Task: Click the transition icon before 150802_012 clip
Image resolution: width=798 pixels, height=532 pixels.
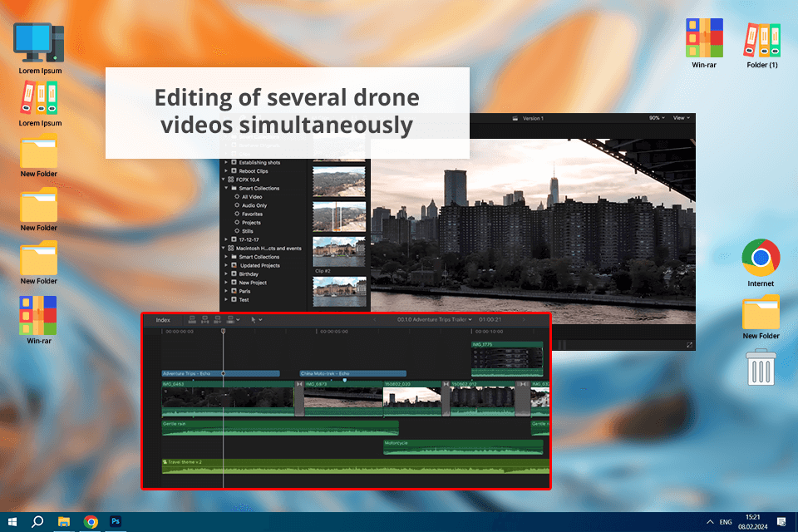Action: click(446, 384)
